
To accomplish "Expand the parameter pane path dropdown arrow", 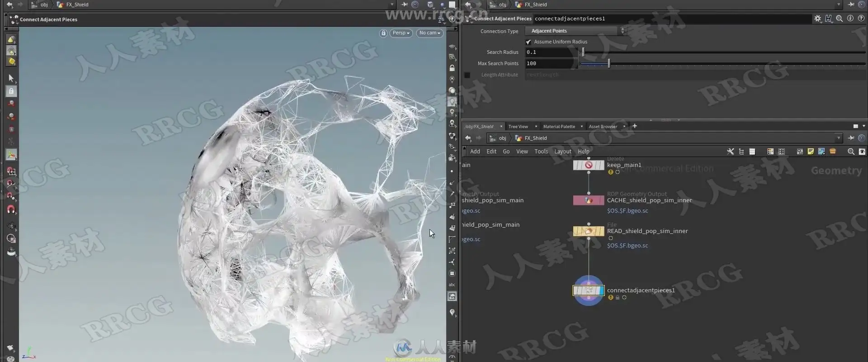I will point(839,5).
